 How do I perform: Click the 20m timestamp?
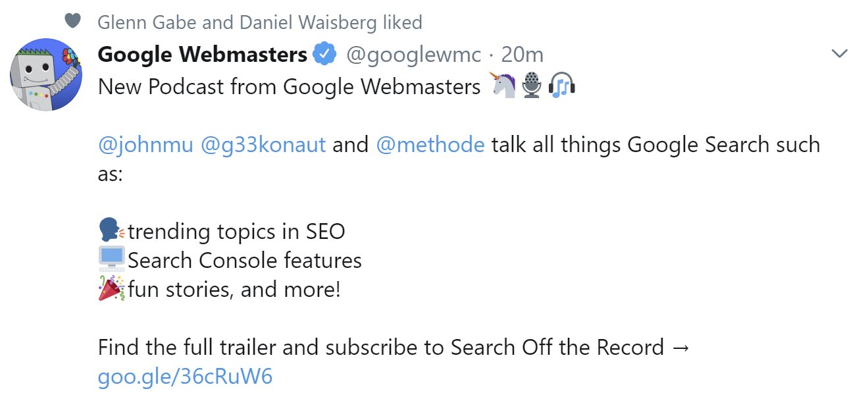[523, 54]
